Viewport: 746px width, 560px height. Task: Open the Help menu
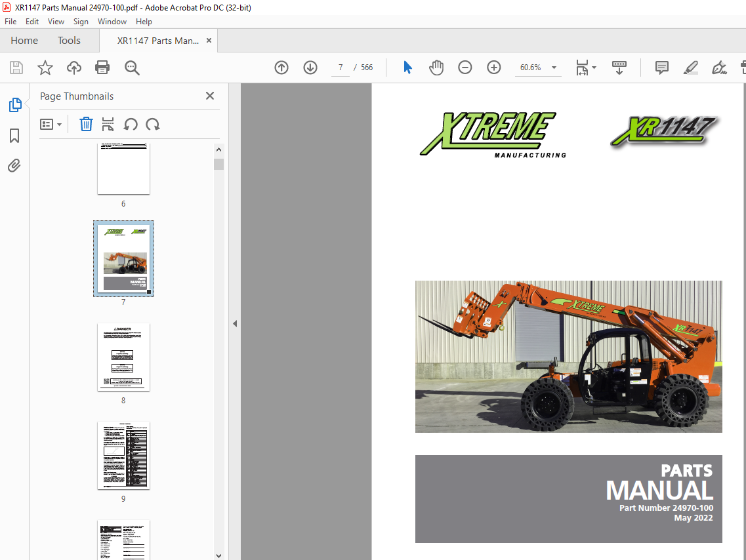click(144, 22)
